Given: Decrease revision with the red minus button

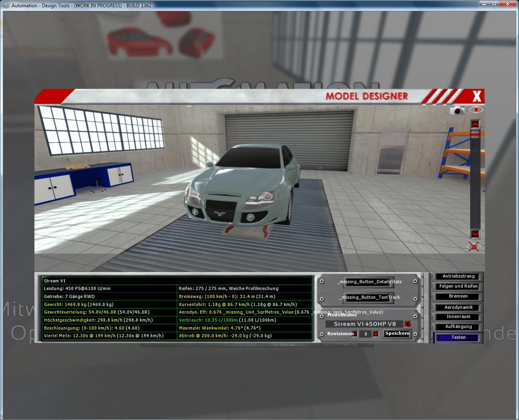Looking at the screenshot, I should click(x=355, y=334).
